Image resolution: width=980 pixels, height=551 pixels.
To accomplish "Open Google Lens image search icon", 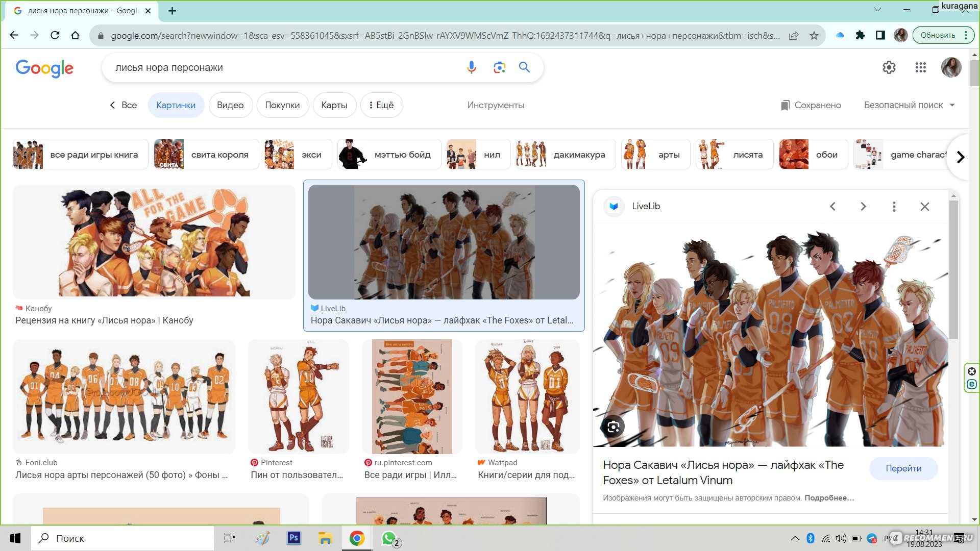I will click(499, 67).
